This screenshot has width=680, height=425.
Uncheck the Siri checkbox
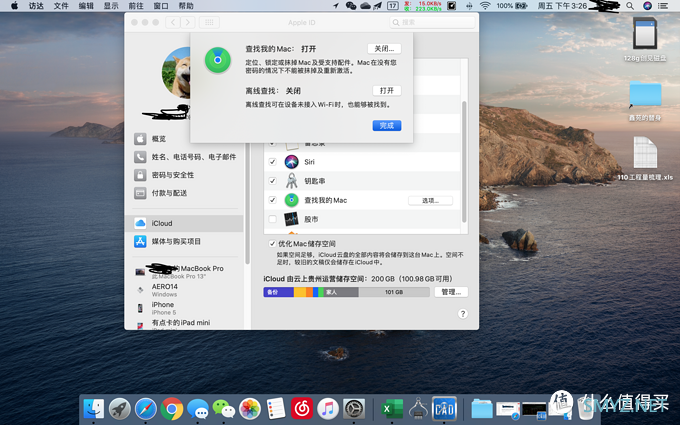[272, 162]
